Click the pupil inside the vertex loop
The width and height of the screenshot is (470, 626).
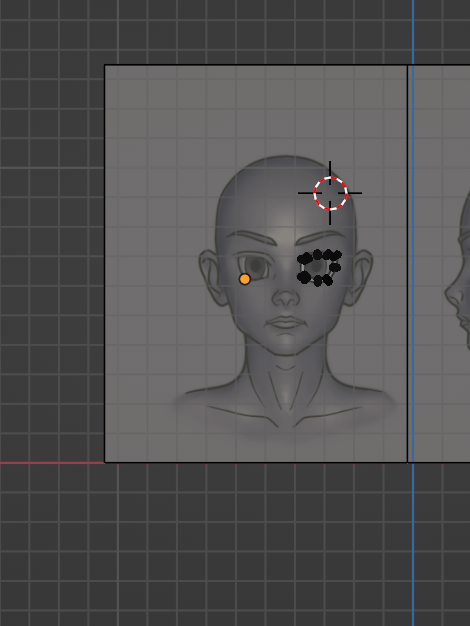click(x=317, y=267)
